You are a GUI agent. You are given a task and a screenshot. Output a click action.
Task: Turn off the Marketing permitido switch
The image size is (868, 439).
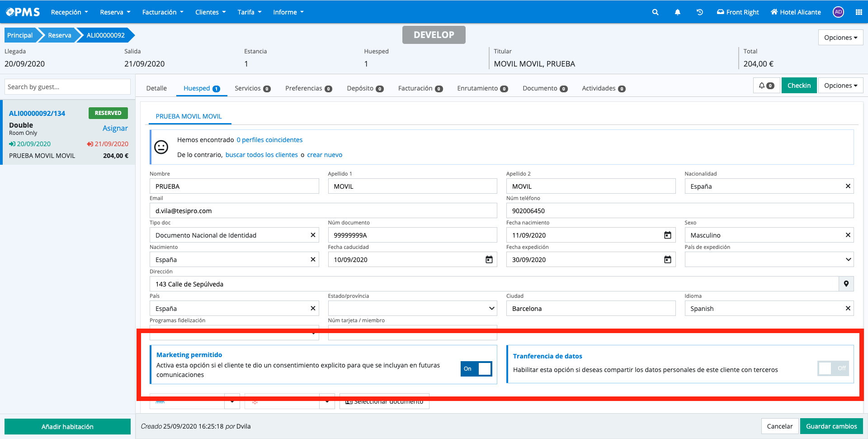point(476,369)
